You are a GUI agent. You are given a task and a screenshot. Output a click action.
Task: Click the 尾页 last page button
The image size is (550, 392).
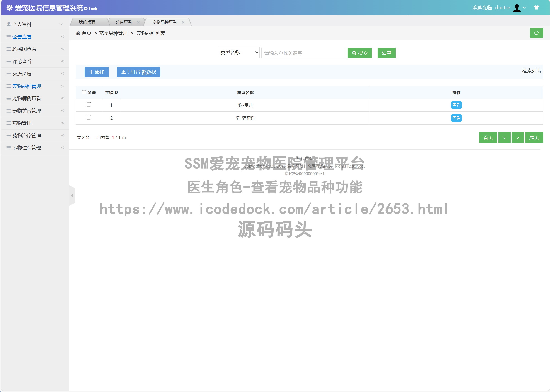pos(534,138)
